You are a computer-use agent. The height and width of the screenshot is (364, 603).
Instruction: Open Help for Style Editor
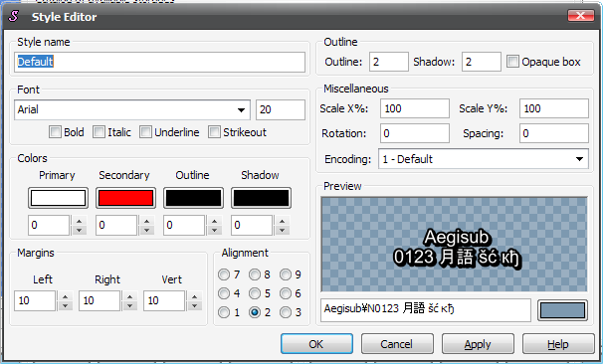click(x=558, y=344)
